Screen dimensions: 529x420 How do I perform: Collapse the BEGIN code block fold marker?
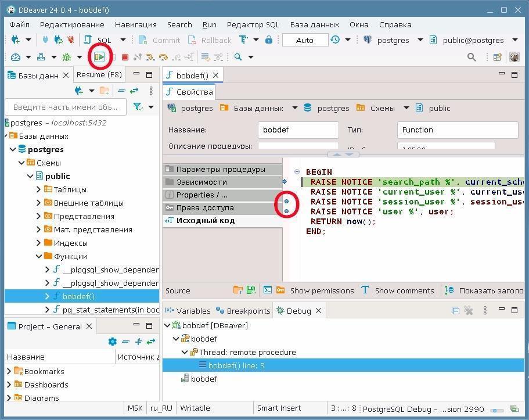(297, 172)
